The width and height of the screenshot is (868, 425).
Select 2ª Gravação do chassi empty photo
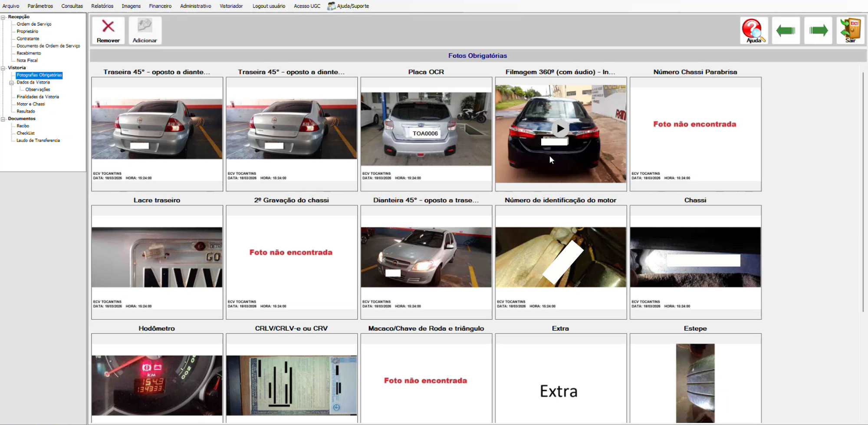pos(292,262)
